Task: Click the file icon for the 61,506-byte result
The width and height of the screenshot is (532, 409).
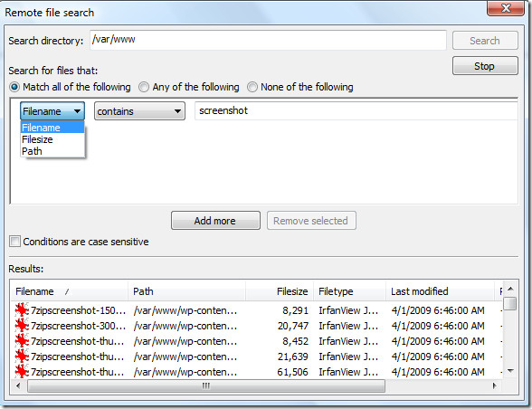Action: point(22,372)
